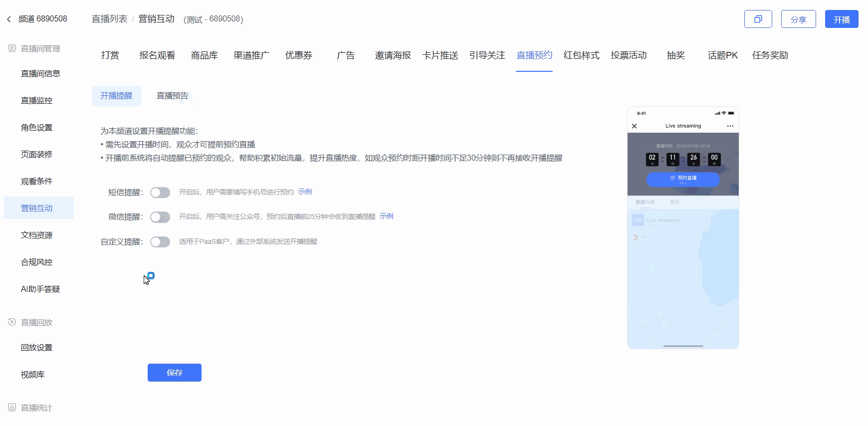Open 视频库 in the sidebar
This screenshot has width=868, height=426.
(32, 374)
